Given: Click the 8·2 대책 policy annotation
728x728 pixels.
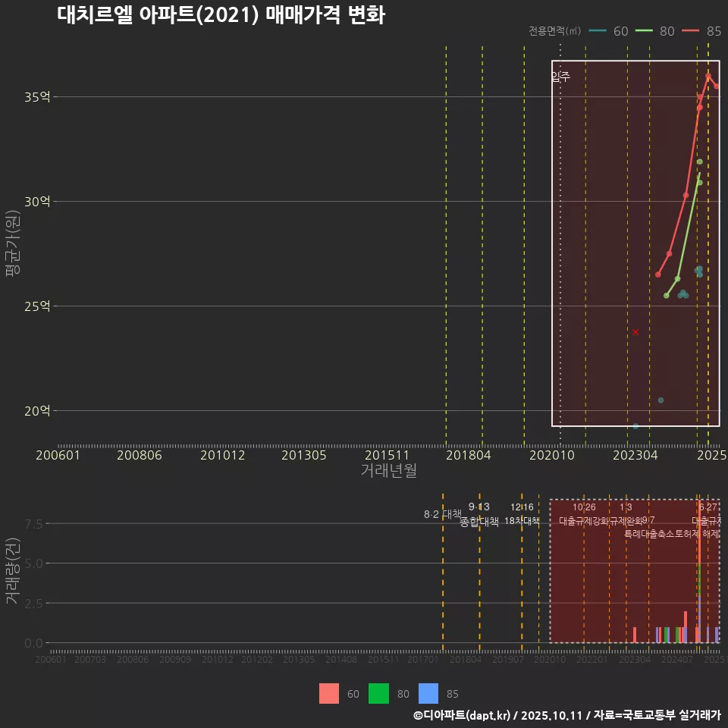Looking at the screenshot, I should [x=444, y=514].
